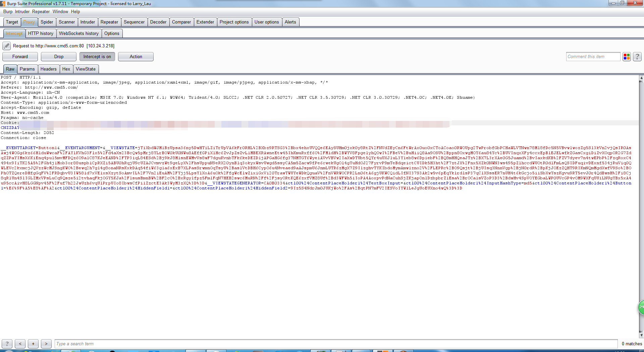
Task: Click the Connection: close header
Action: [23, 138]
